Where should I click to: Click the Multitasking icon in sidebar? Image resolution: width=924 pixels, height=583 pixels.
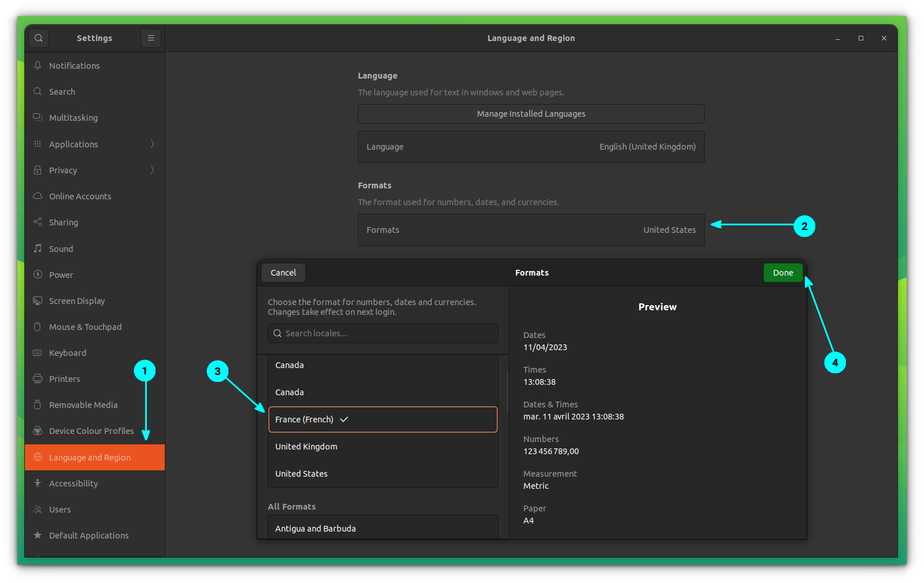(x=38, y=117)
